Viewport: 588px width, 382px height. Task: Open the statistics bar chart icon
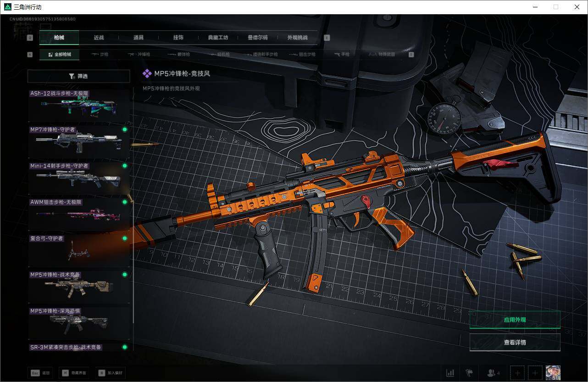click(x=450, y=373)
